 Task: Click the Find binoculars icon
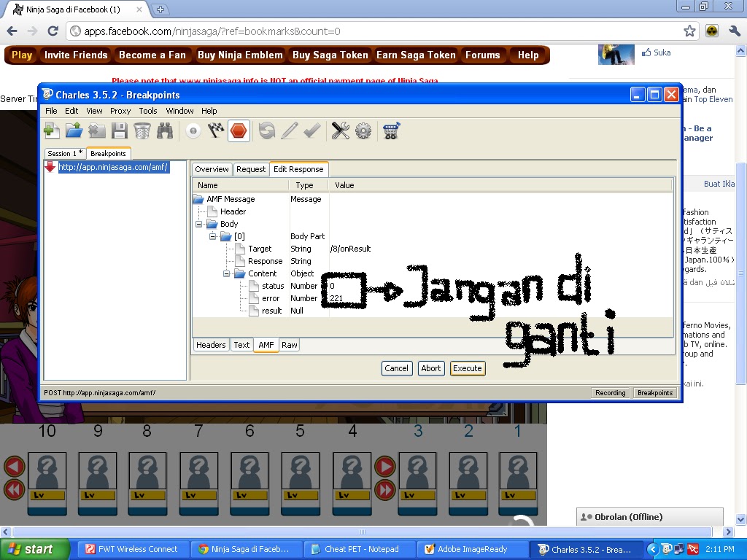point(165,131)
